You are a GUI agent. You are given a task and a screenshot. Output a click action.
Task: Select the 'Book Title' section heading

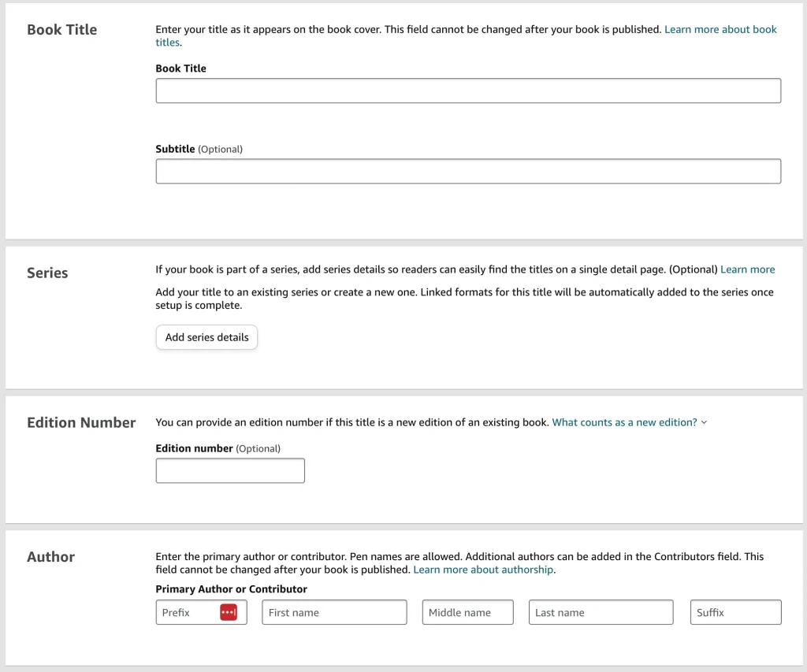(x=61, y=30)
